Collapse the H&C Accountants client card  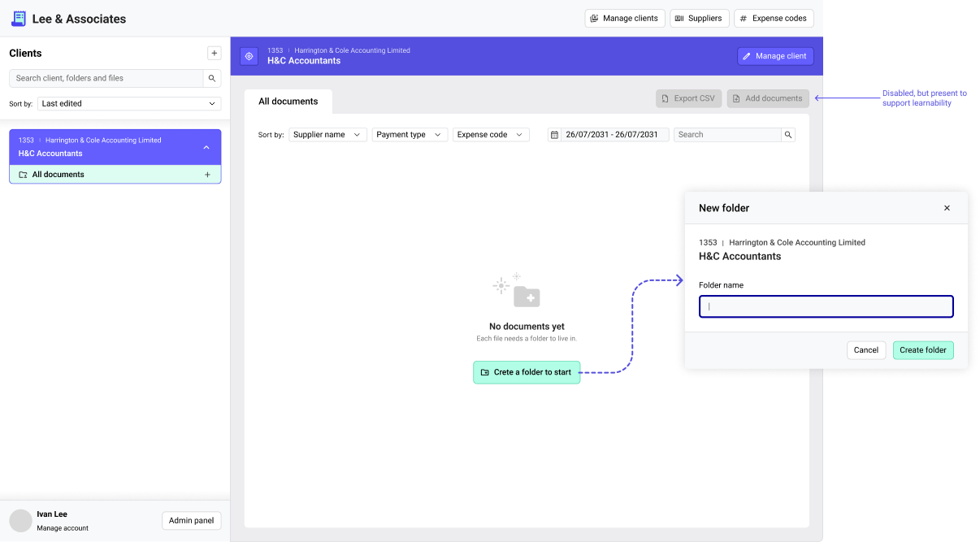click(x=206, y=147)
